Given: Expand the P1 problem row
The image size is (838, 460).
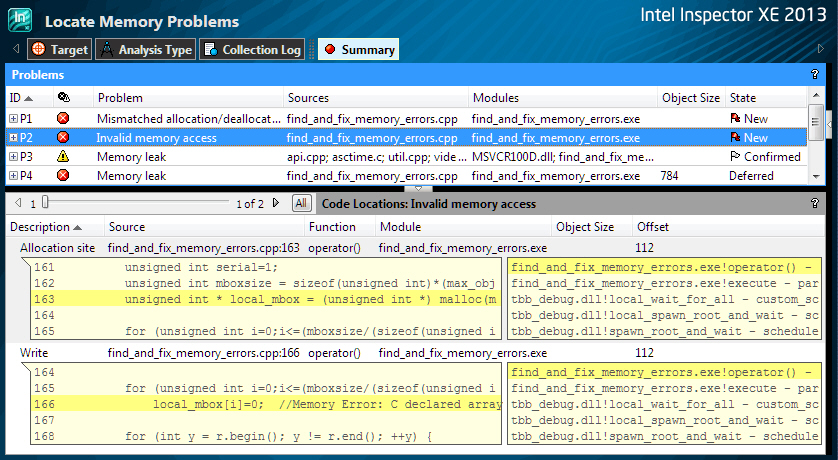Looking at the screenshot, I should pos(13,119).
